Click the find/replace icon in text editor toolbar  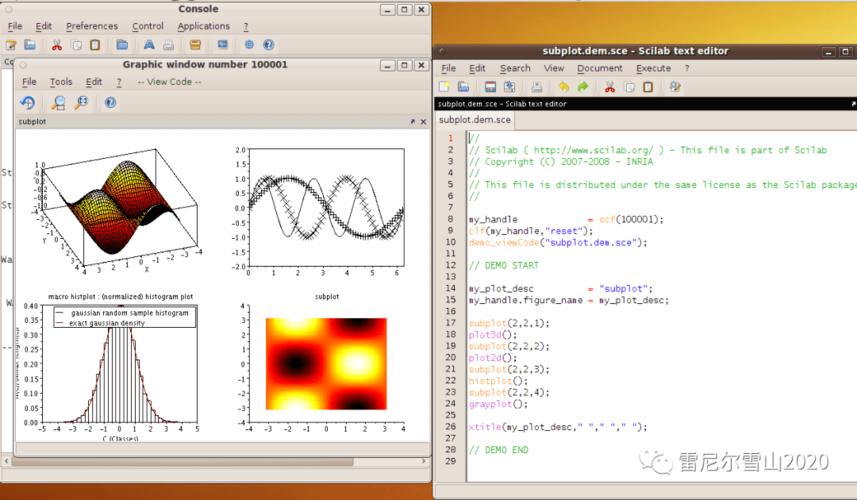tap(675, 86)
